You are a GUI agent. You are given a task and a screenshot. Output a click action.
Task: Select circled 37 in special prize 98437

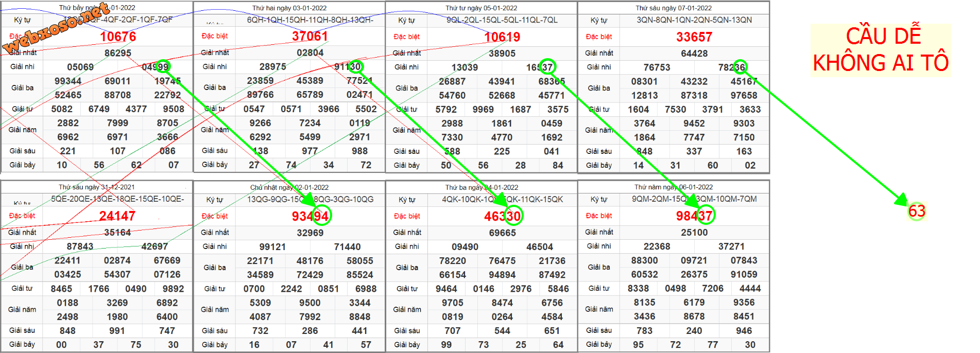tap(706, 216)
